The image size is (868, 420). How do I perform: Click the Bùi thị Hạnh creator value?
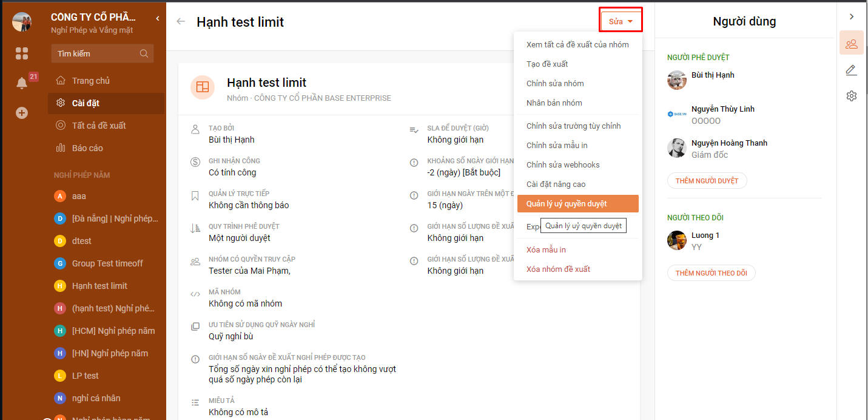(232, 140)
